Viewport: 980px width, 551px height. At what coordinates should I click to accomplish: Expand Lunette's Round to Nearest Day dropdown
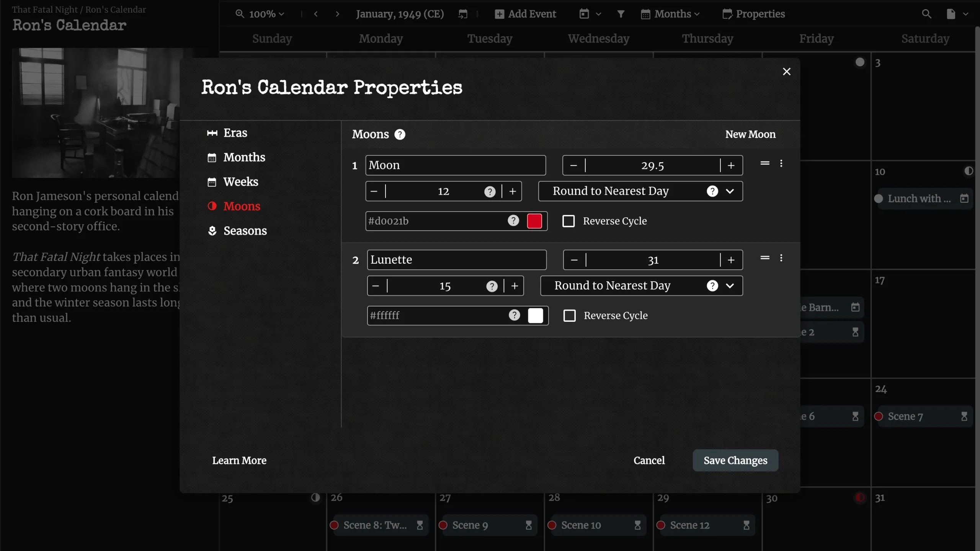pyautogui.click(x=730, y=286)
